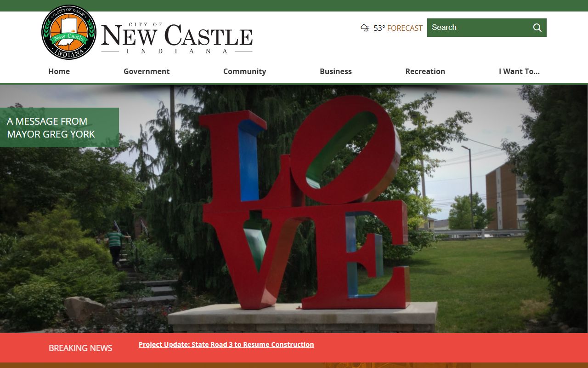Go to the Home menu item

click(59, 71)
